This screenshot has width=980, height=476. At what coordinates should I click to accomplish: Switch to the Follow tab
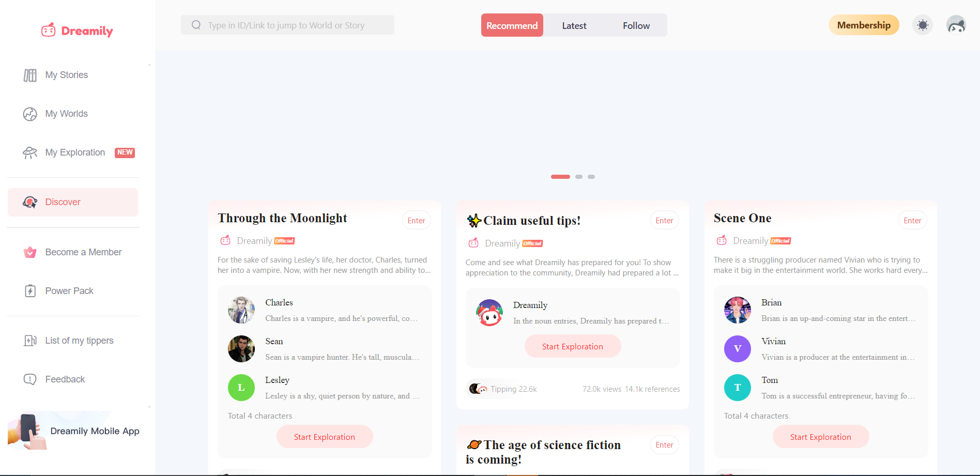pos(636,25)
